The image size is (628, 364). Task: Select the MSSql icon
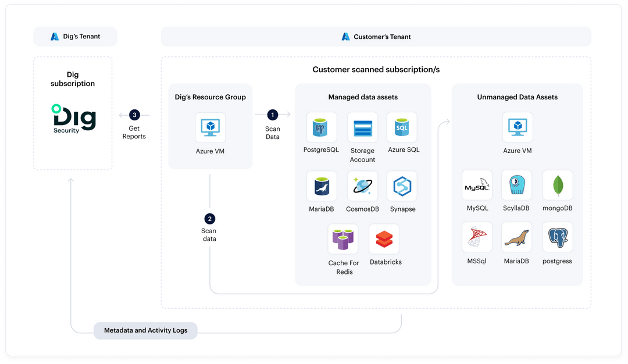pyautogui.click(x=477, y=237)
